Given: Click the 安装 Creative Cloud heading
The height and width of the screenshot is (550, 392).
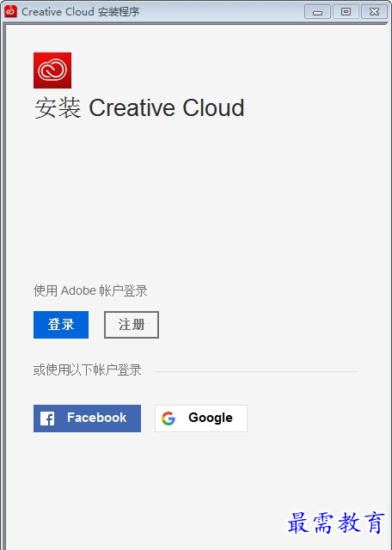Looking at the screenshot, I should click(139, 107).
